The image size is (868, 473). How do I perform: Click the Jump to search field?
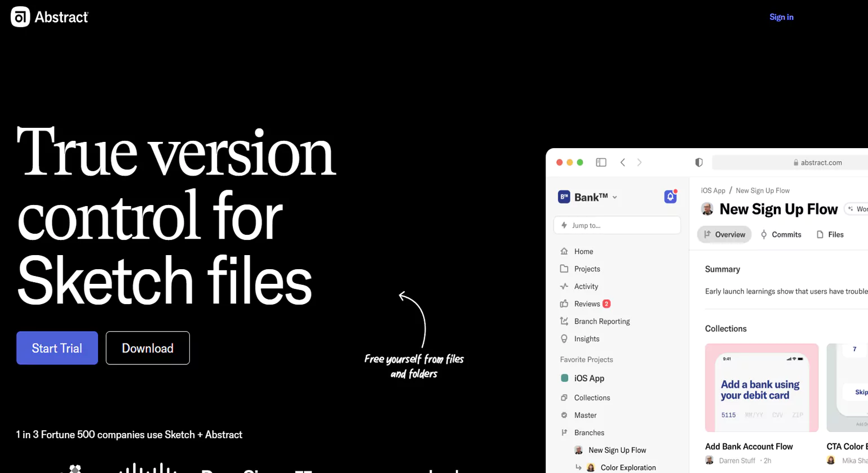[617, 225]
